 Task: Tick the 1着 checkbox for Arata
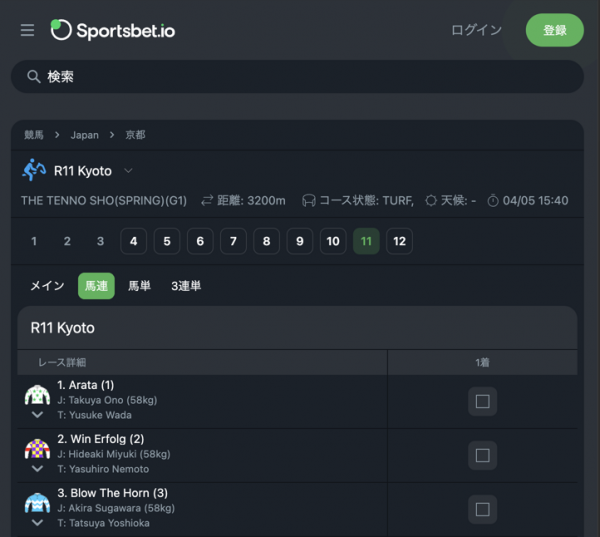[483, 401]
